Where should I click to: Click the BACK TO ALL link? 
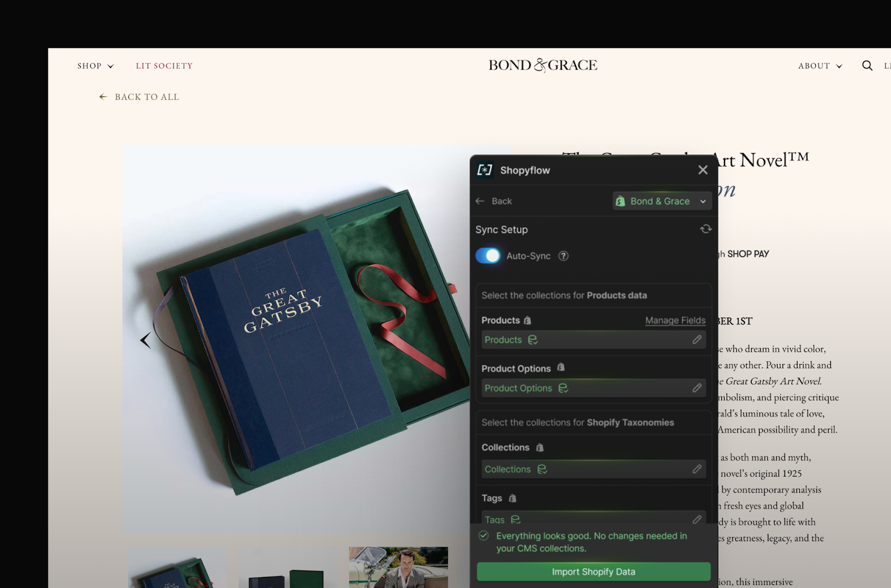(x=139, y=97)
